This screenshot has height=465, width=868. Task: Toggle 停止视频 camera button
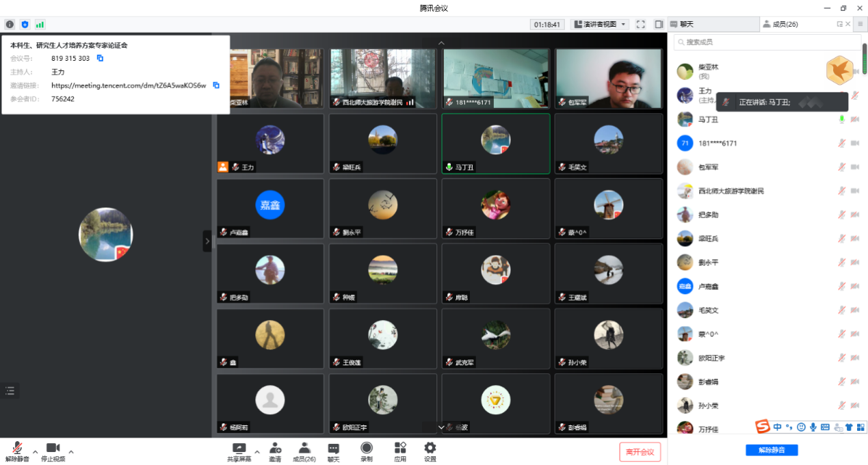point(53,451)
